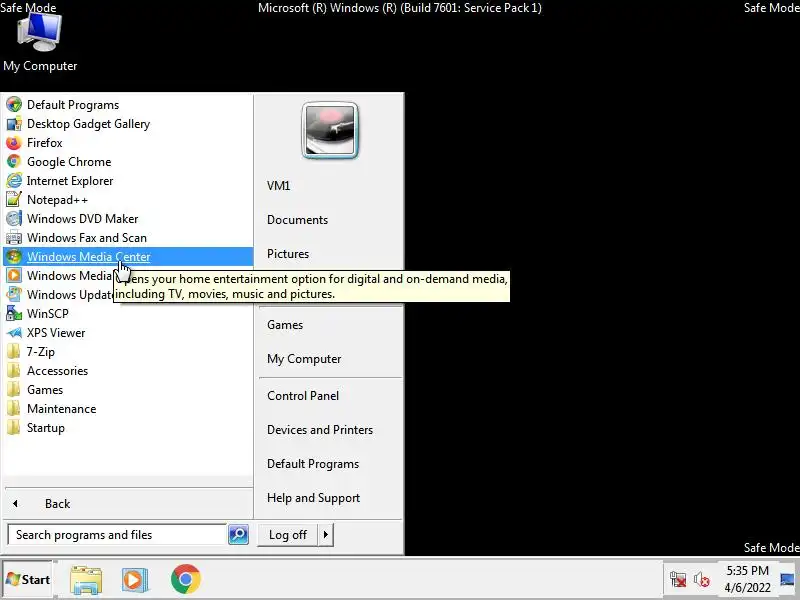
Task: Launch the Windows Update icon
Action: click(x=14, y=294)
